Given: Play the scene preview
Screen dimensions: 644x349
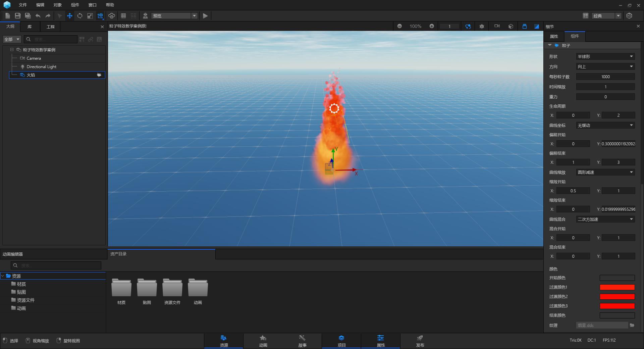Looking at the screenshot, I should tap(205, 16).
